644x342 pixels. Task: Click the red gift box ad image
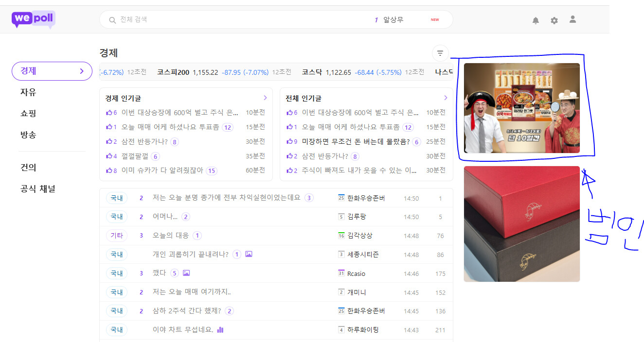tap(522, 224)
